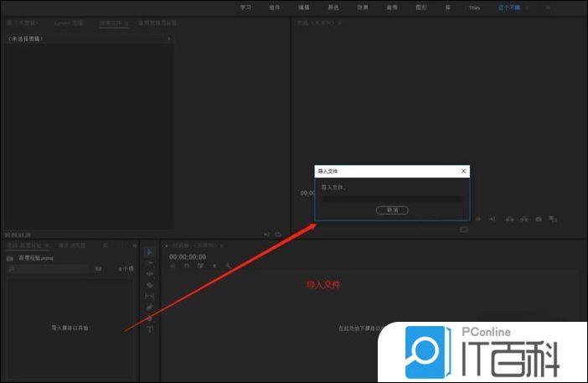588x383 pixels.
Task: Click the 0 个项 item count
Action: [x=126, y=269]
